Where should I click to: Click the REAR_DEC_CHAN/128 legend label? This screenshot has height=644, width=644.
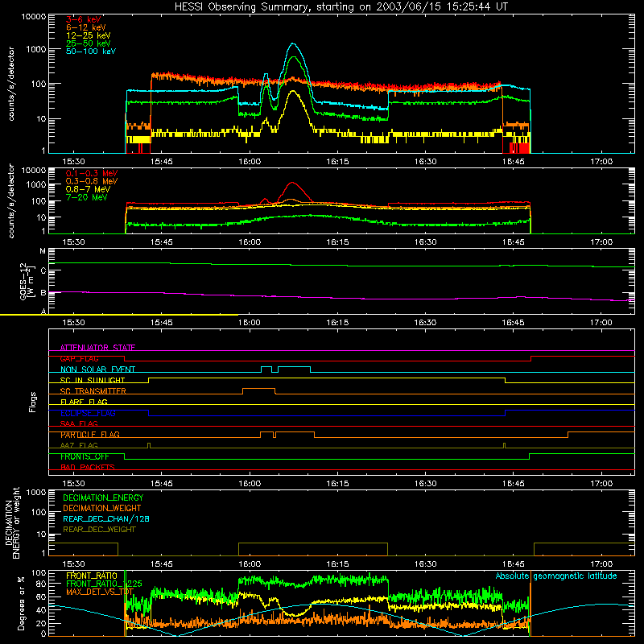pyautogui.click(x=106, y=519)
